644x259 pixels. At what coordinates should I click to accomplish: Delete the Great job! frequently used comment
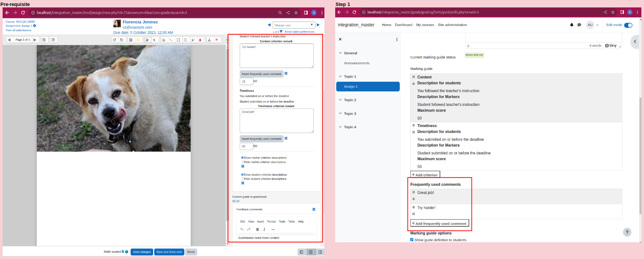click(x=414, y=192)
